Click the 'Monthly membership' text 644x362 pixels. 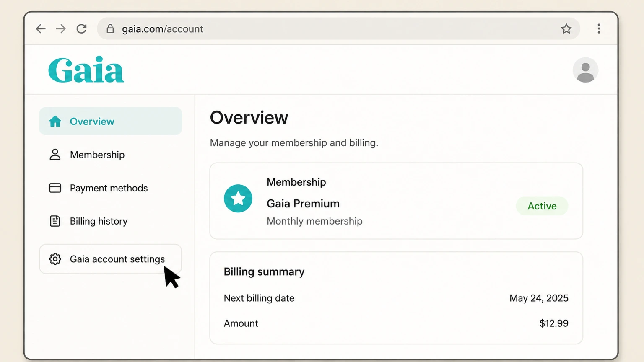(314, 221)
